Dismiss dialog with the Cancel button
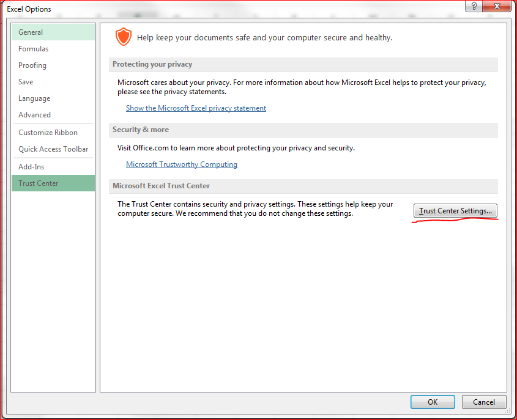This screenshot has height=420, width=517. tap(484, 402)
